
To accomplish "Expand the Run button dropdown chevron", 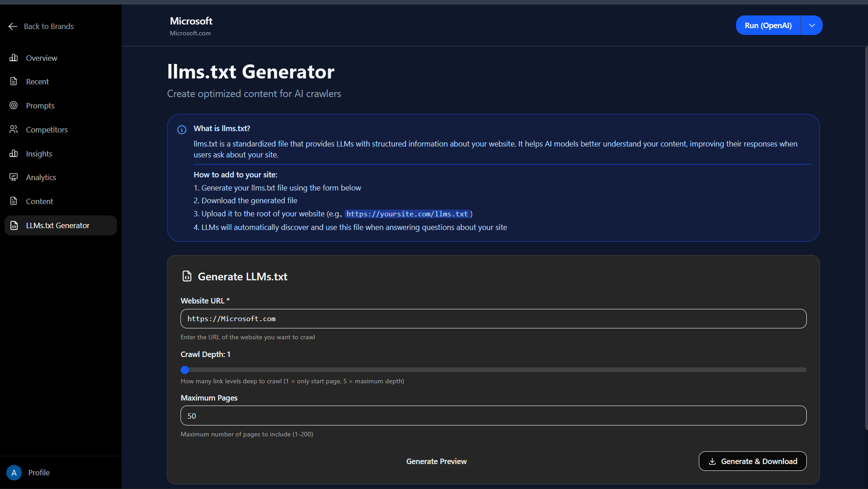I will 812,25.
